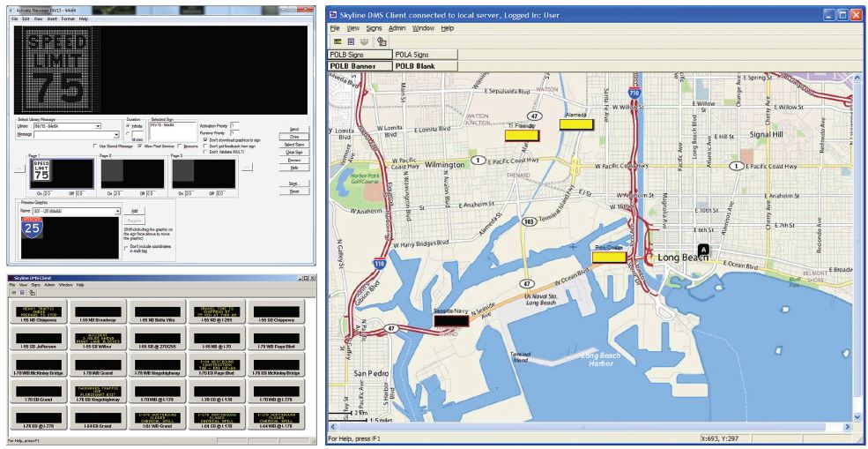Click the Activation Priority input field

coord(234,125)
